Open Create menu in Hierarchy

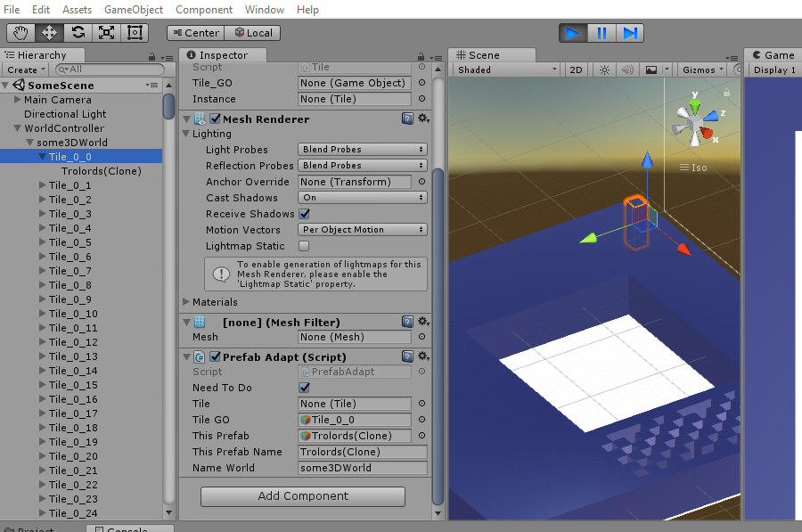(26, 70)
